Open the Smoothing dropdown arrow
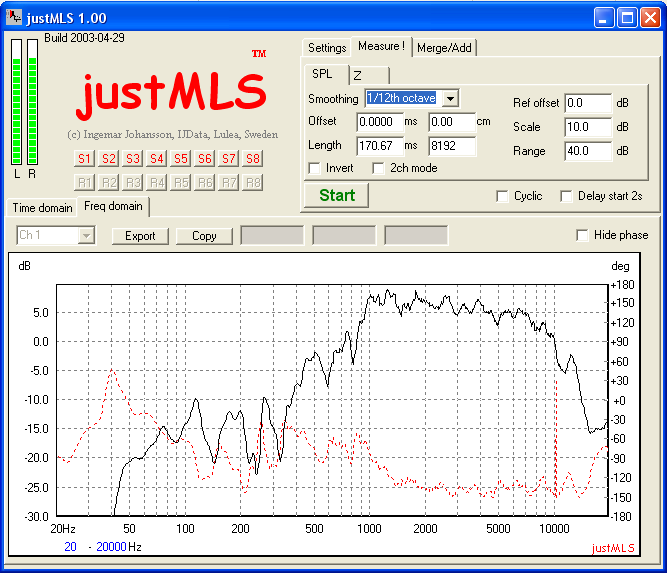Image resolution: width=667 pixels, height=573 pixels. (450, 99)
